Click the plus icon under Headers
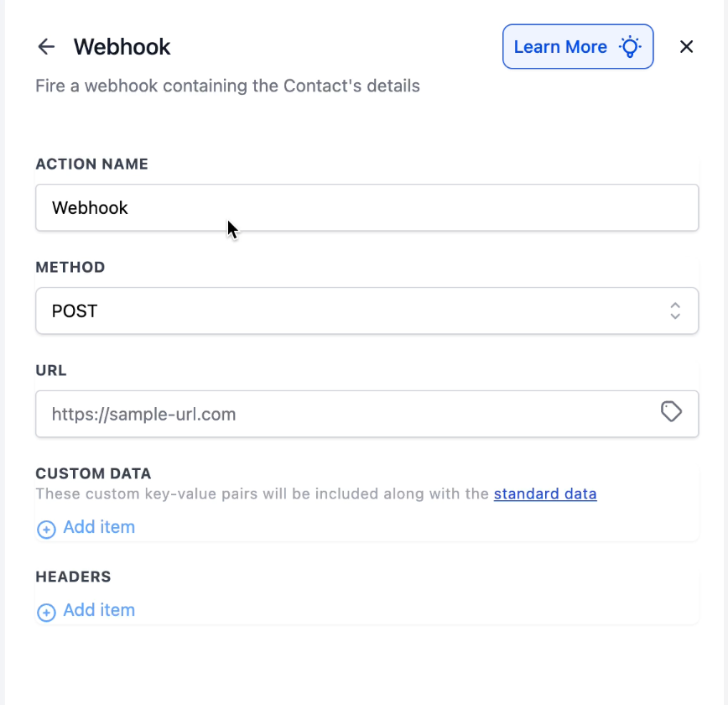Viewport: 728px width, 705px height. [x=46, y=612]
